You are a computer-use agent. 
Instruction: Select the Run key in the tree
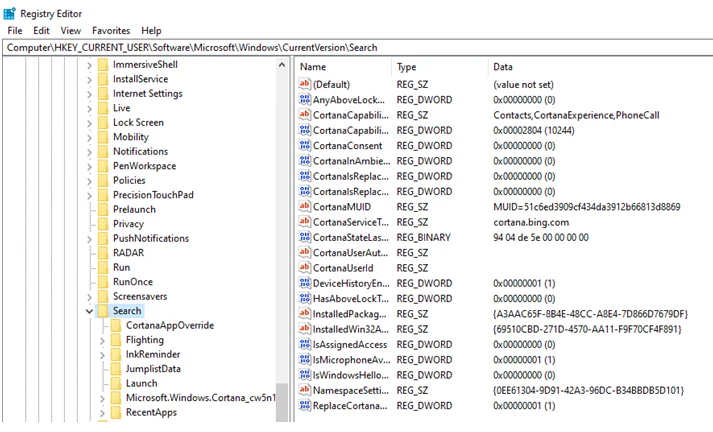[121, 267]
